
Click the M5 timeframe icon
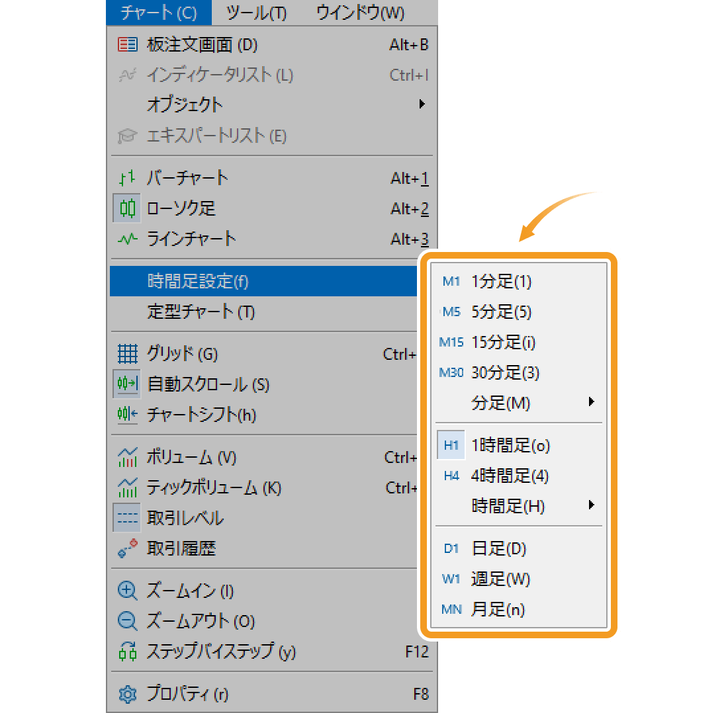coord(451,312)
